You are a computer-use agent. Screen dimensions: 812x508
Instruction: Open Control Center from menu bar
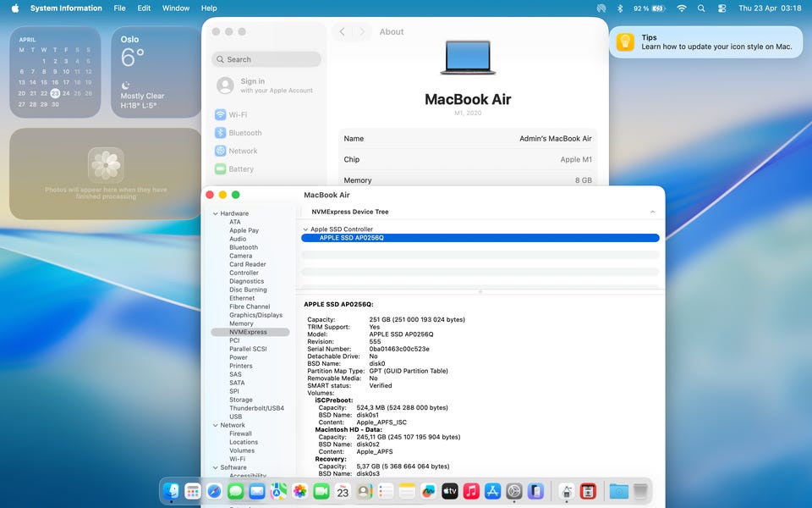(721, 8)
